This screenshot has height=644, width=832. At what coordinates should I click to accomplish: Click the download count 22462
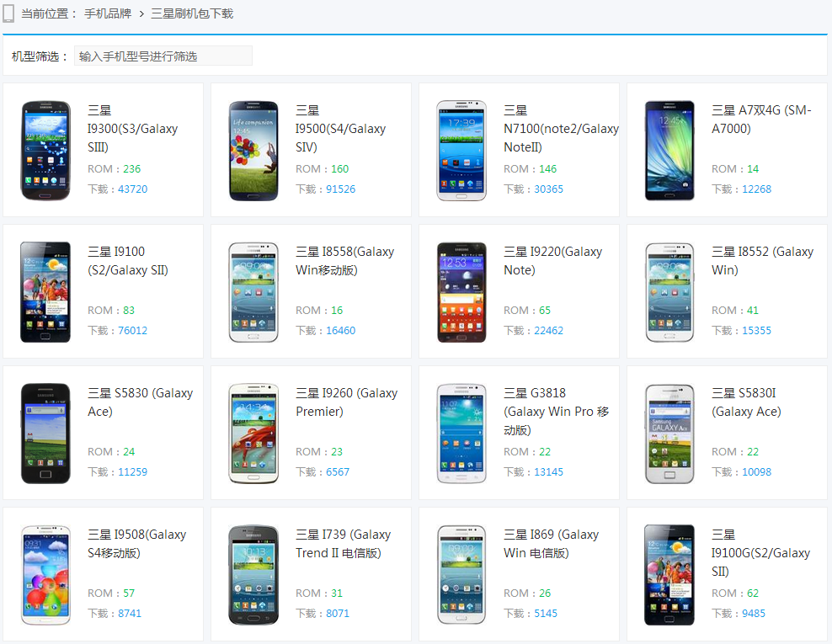(549, 331)
